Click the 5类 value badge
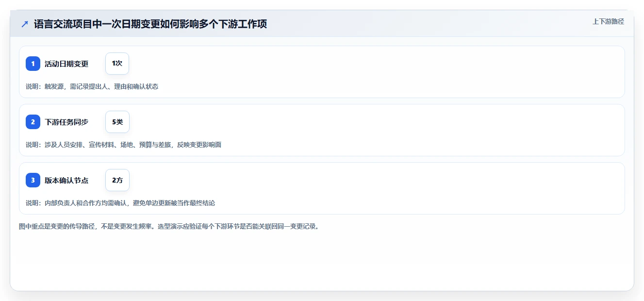 [x=117, y=122]
